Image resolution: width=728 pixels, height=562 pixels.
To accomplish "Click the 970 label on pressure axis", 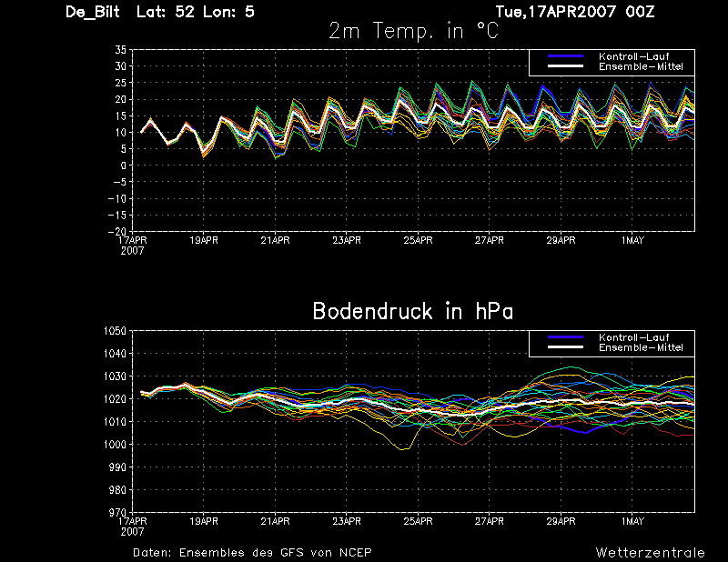I will (117, 512).
